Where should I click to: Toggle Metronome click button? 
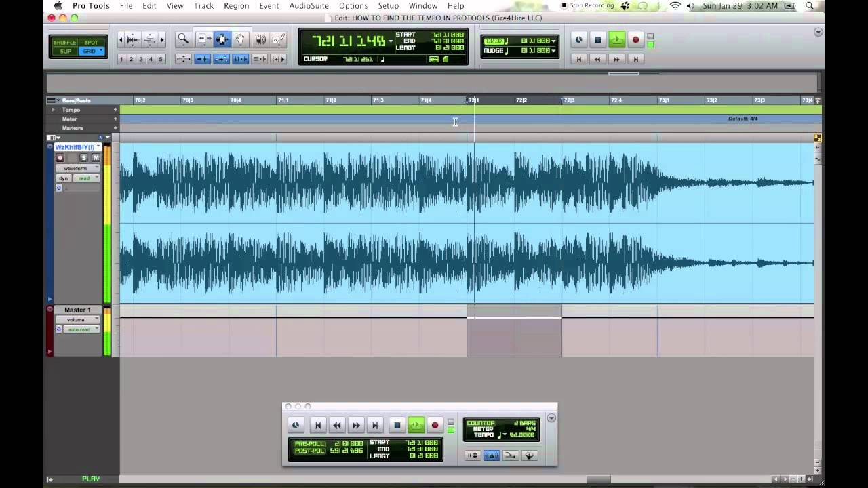(492, 455)
